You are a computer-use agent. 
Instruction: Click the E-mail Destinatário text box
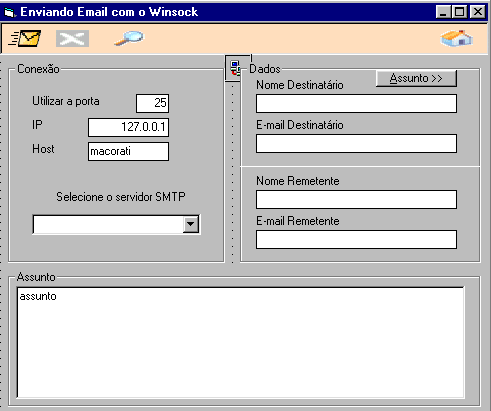(x=356, y=143)
